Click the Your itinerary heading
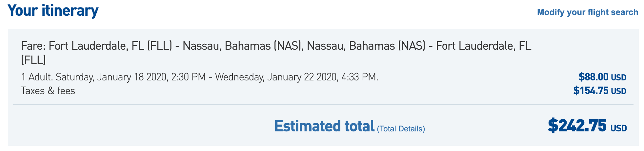Viewport: 644px width, 151px height. coord(53,11)
